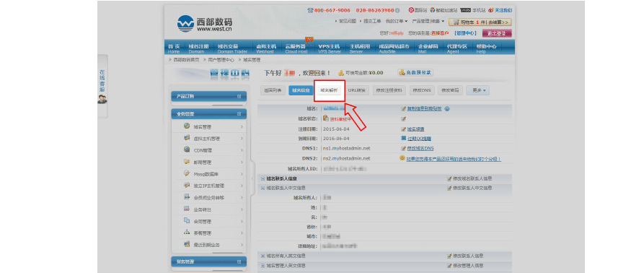Open the 企业邮局 Mail menu
Viewport: 644px width, 273px height.
click(x=428, y=48)
